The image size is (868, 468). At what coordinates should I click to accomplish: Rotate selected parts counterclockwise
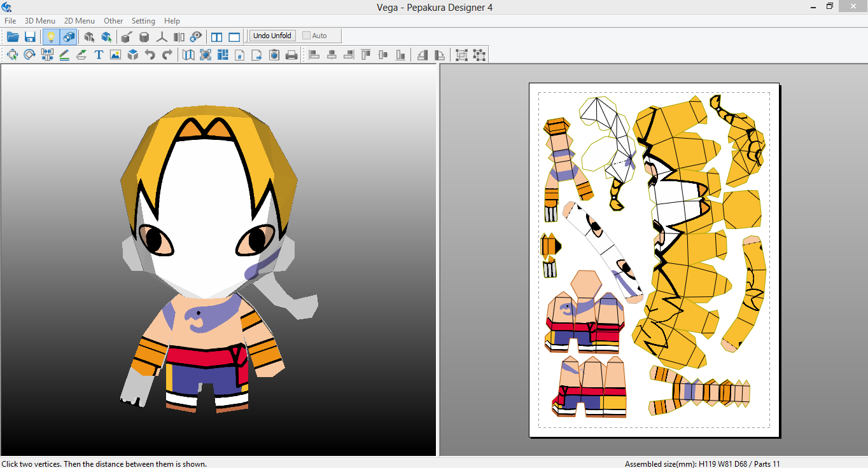tap(423, 55)
